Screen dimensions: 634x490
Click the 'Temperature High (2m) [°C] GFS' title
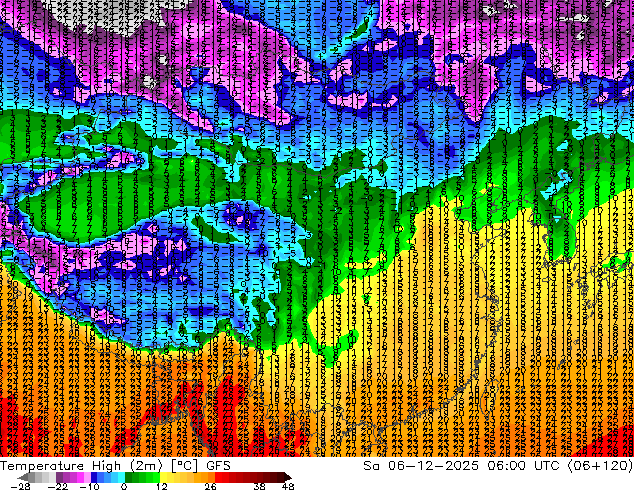[x=115, y=466]
